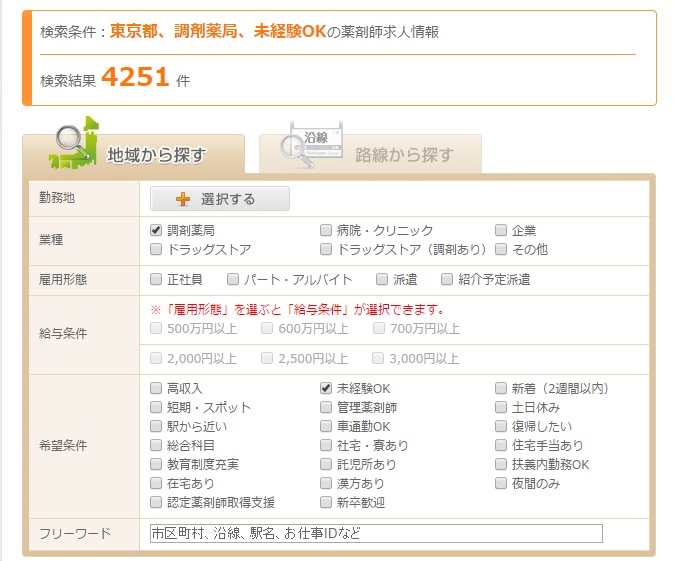
Task: Switch to the 路線から探す tab
Action: [370, 154]
